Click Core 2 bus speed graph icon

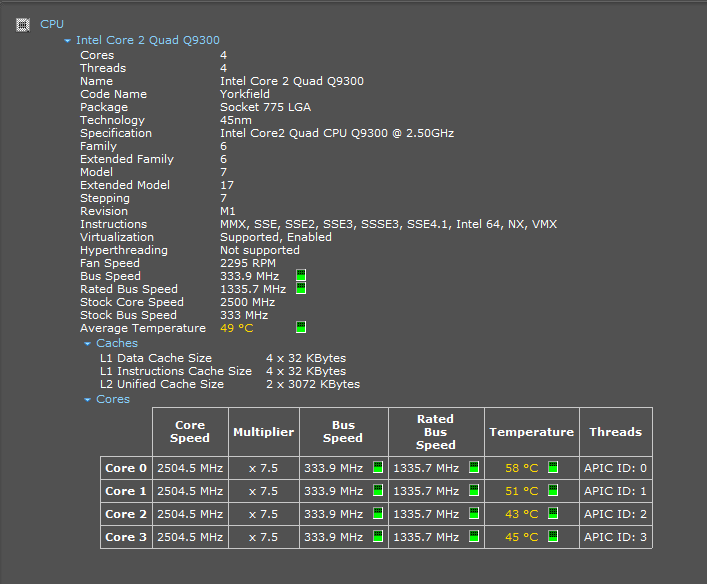[378, 513]
